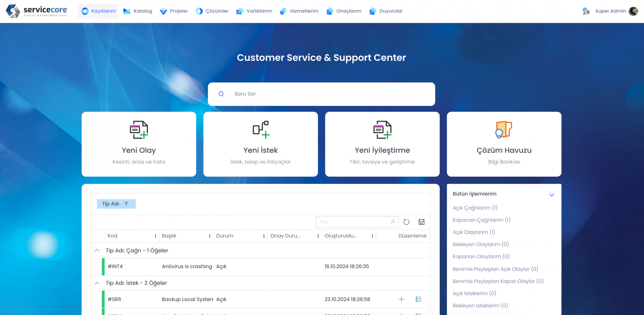Click the language translate icon
The width and height of the screenshot is (644, 315).
pyautogui.click(x=586, y=11)
